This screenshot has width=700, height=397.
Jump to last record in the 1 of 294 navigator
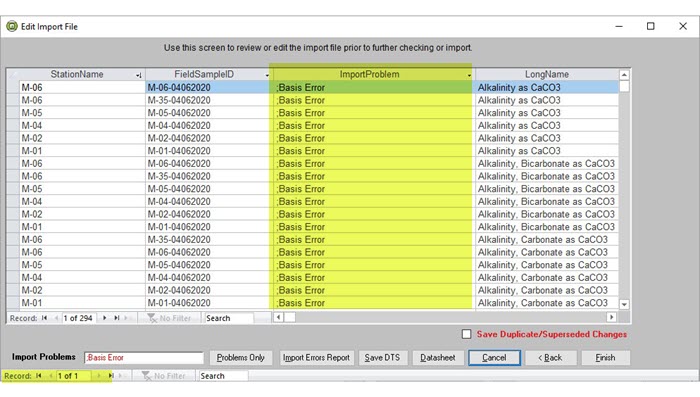(x=117, y=318)
